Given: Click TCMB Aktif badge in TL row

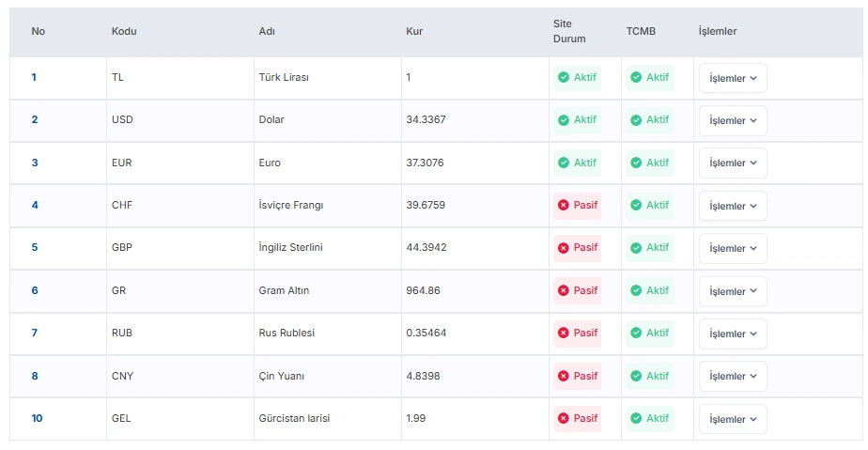Looking at the screenshot, I should tap(650, 77).
